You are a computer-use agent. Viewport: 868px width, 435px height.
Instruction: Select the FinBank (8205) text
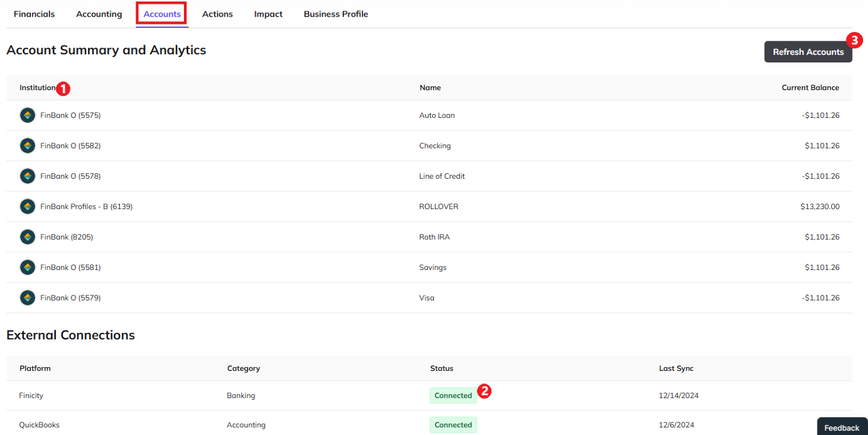67,237
